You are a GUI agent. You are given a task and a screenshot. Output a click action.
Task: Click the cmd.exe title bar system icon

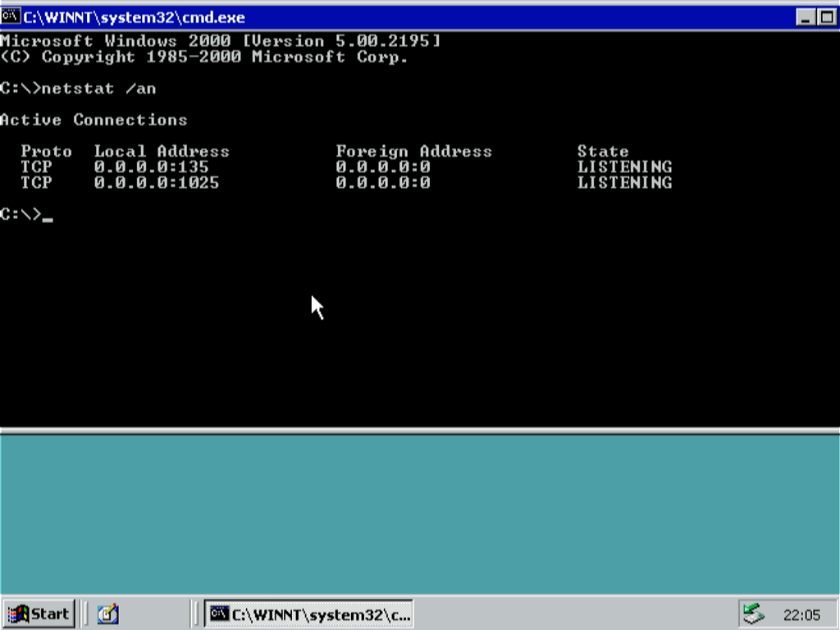click(x=11, y=17)
